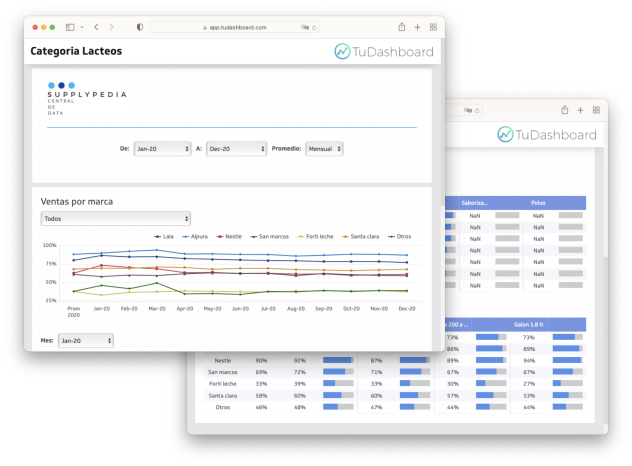
Task: Open a new tab in front window
Action: pos(417,27)
